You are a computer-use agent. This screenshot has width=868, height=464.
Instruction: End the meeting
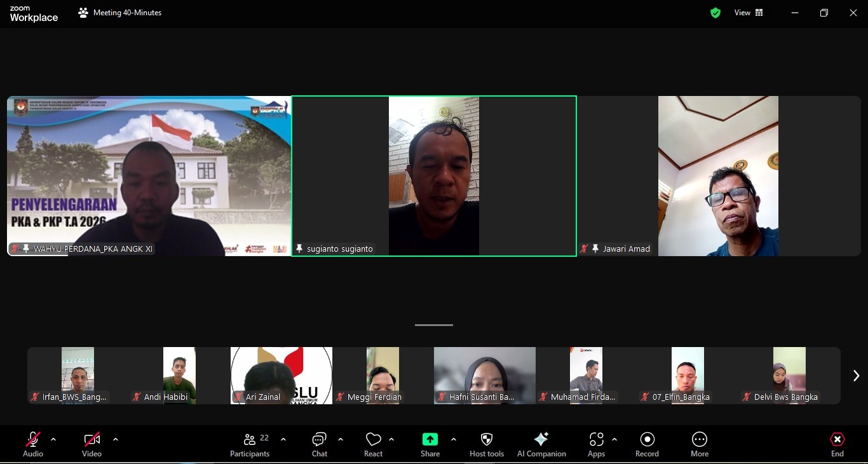(x=837, y=444)
